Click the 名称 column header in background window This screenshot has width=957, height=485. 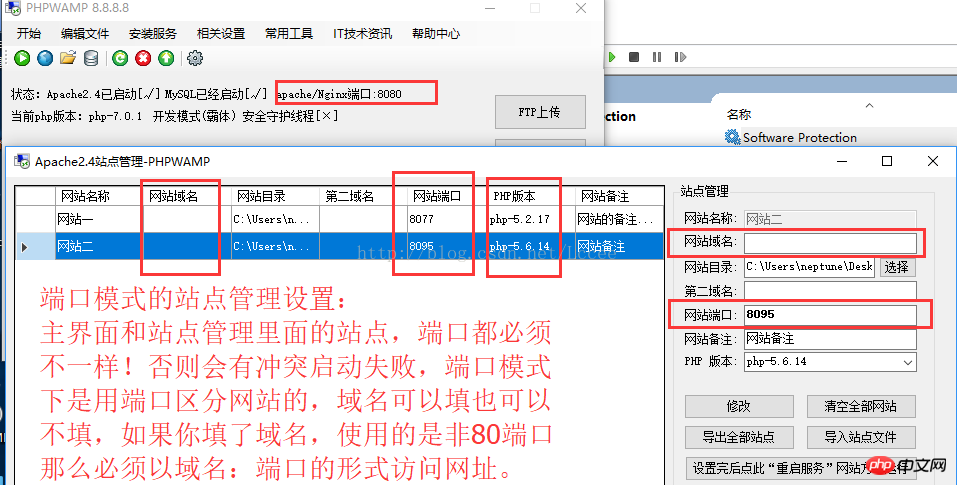click(739, 114)
